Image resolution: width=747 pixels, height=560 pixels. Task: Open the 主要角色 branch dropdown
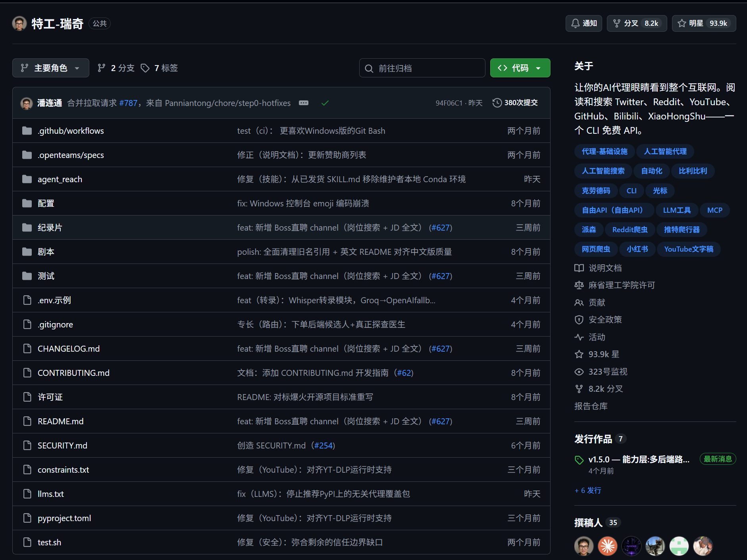(50, 68)
